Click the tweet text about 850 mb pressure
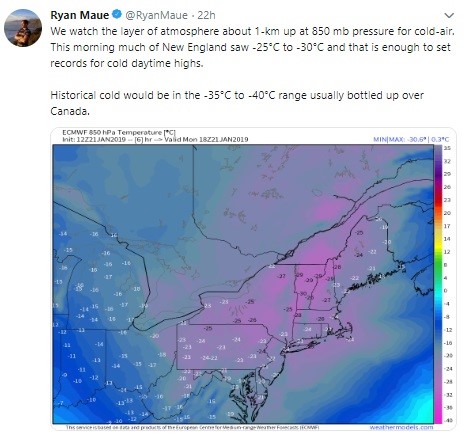This screenshot has height=436, width=464. pyautogui.click(x=252, y=47)
